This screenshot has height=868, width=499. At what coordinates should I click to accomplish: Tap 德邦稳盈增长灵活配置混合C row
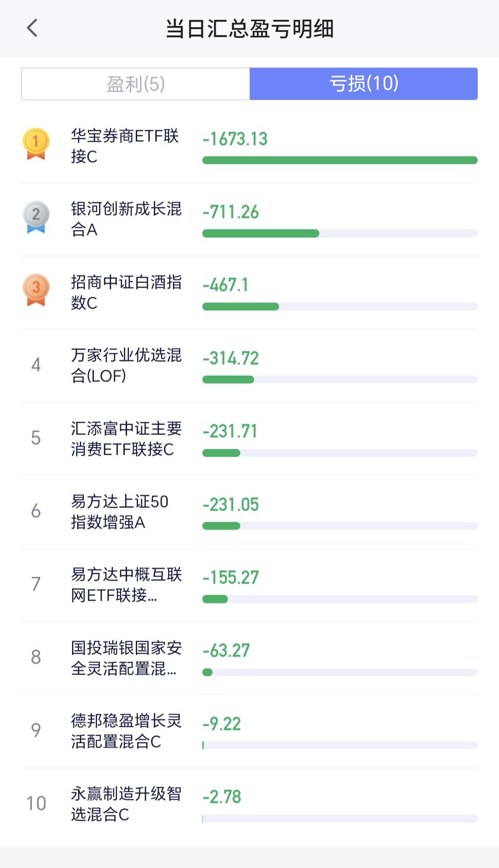pyautogui.click(x=249, y=731)
